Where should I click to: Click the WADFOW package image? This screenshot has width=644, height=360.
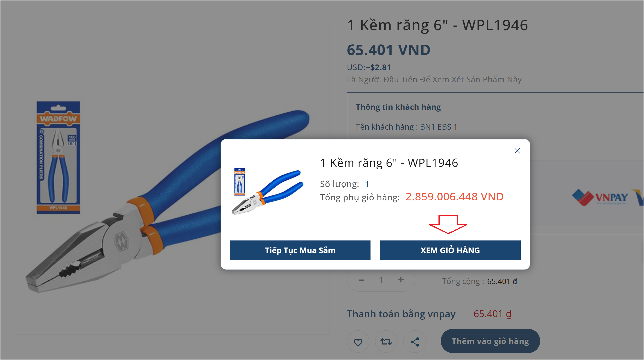tap(58, 158)
